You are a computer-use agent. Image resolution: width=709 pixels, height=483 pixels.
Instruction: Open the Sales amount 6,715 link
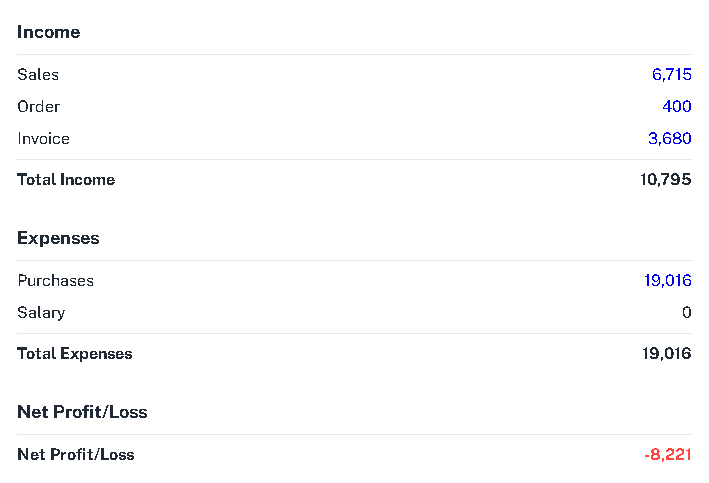pos(671,74)
